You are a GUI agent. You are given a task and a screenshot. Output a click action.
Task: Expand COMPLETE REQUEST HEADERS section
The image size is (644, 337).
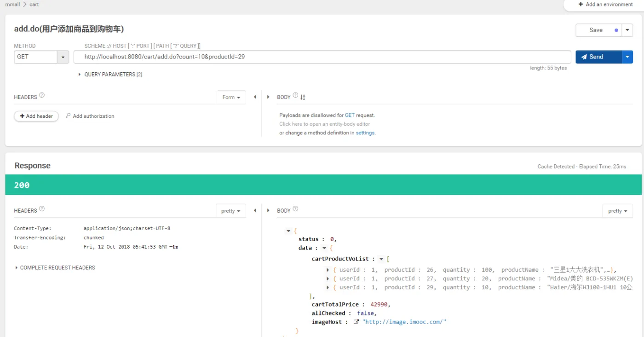(55, 267)
